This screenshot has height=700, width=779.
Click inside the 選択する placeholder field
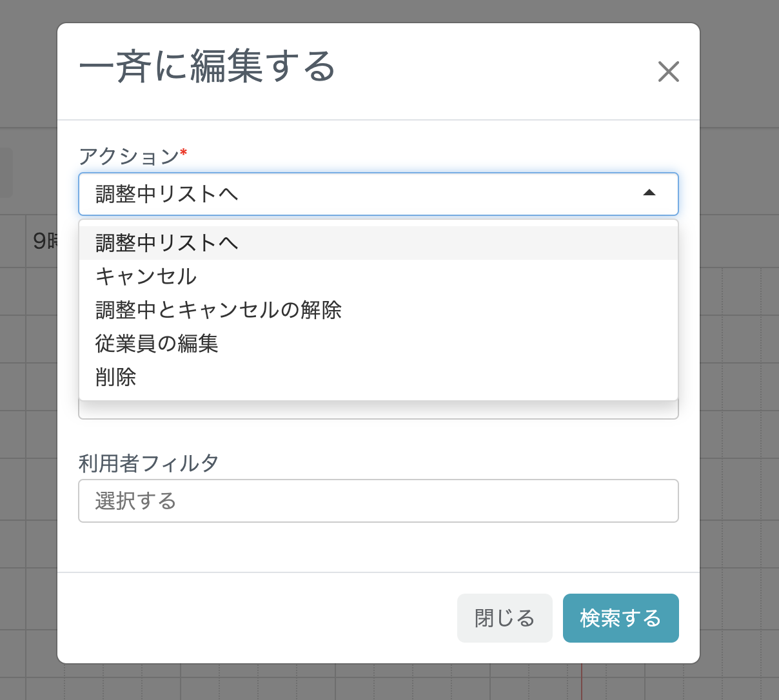point(378,501)
